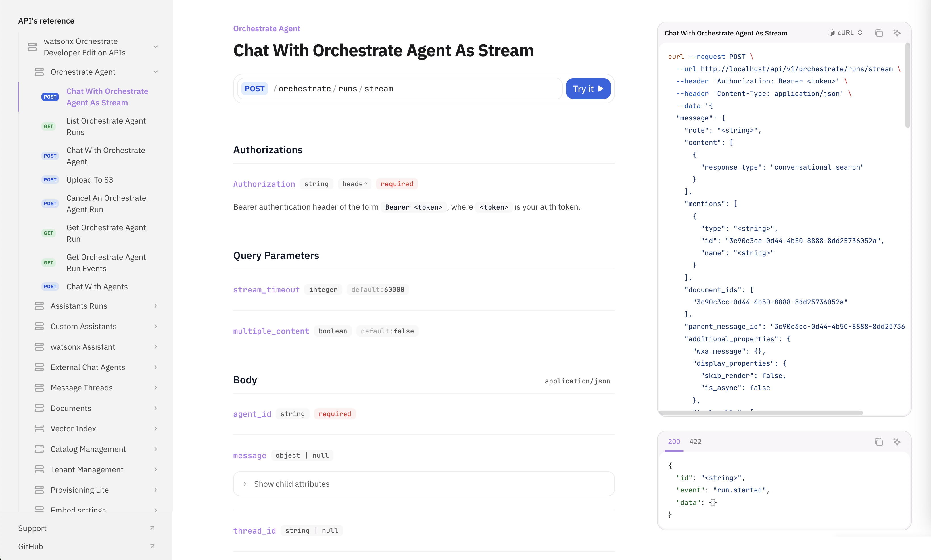Viewport: 931px width, 560px height.
Task: Expand the Custom Assistants section
Action: 155,326
